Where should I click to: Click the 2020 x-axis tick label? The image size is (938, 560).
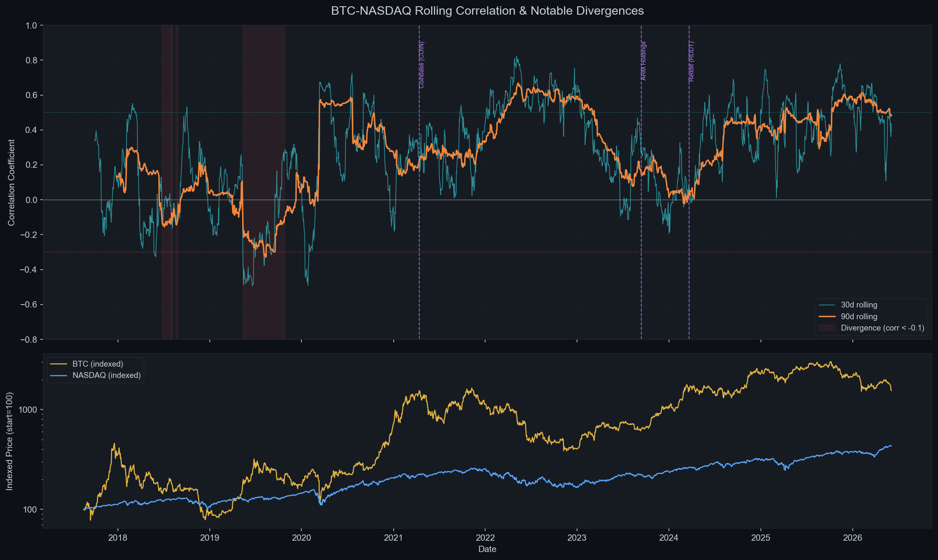click(x=301, y=538)
